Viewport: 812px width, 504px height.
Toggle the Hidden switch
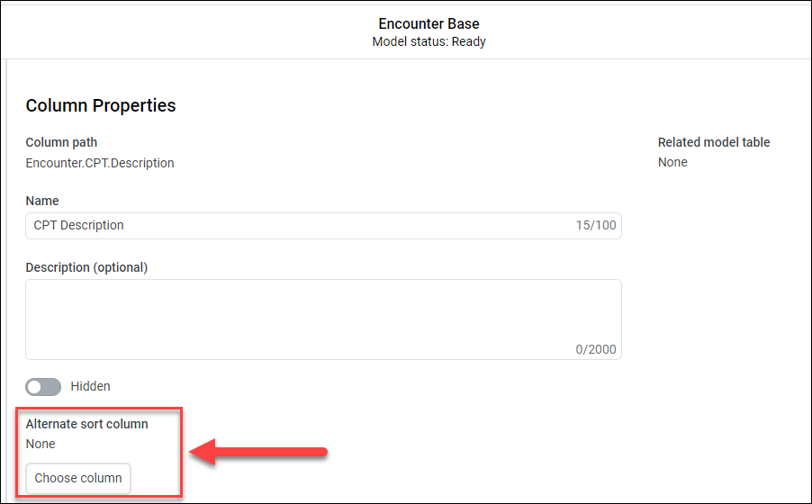pos(43,386)
